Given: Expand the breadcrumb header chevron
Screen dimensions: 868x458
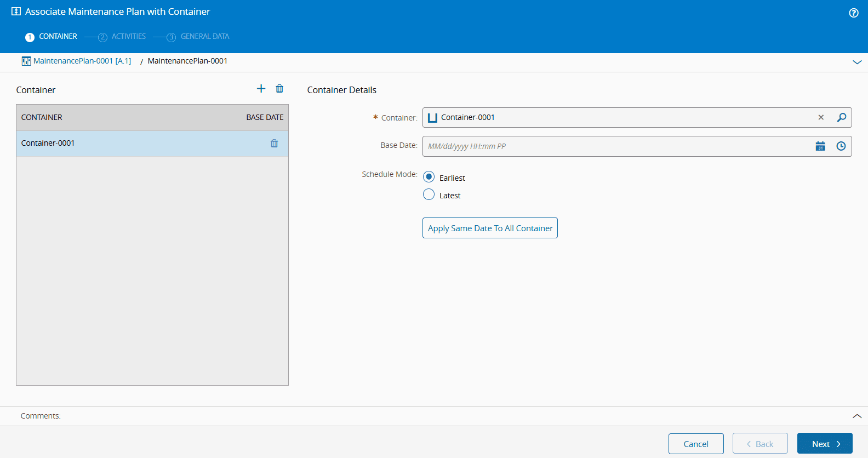Looking at the screenshot, I should point(857,62).
